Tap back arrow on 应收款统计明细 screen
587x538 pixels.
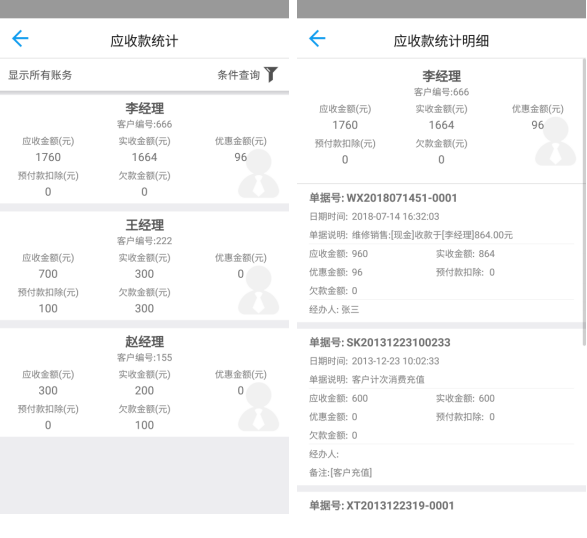[x=317, y=39]
